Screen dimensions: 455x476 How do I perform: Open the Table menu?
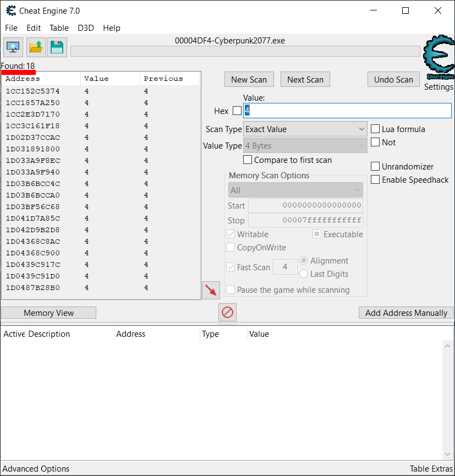coord(59,28)
